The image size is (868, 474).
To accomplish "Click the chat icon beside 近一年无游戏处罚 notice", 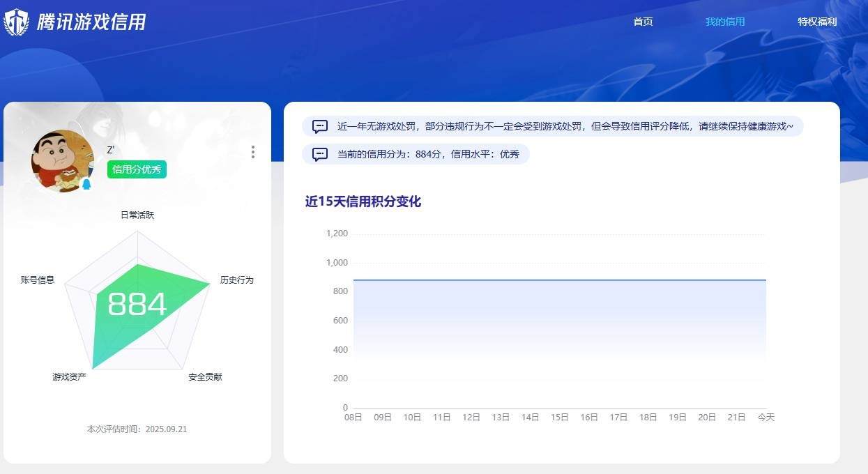I will point(320,127).
